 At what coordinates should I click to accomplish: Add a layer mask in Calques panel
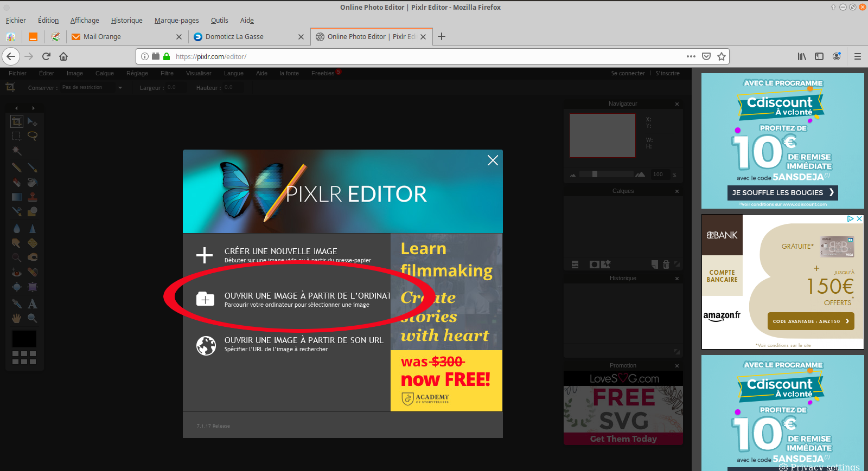tap(594, 264)
